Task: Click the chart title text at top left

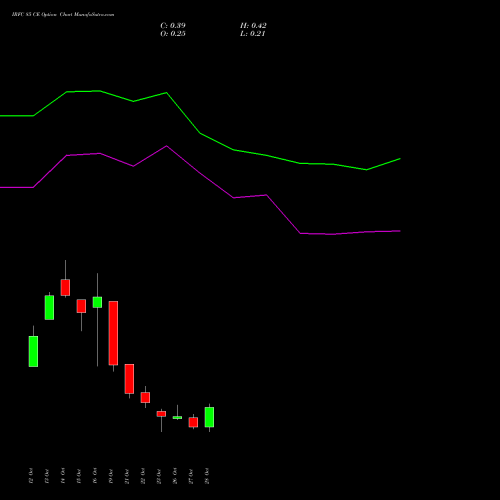Action: (63, 15)
